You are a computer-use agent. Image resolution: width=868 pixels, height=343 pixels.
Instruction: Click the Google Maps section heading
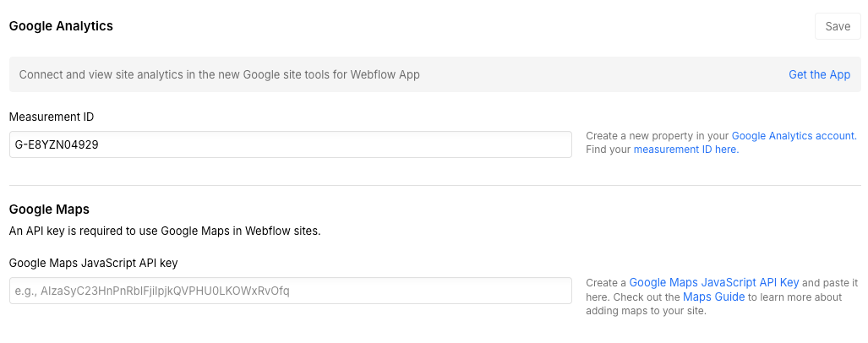pyautogui.click(x=49, y=210)
